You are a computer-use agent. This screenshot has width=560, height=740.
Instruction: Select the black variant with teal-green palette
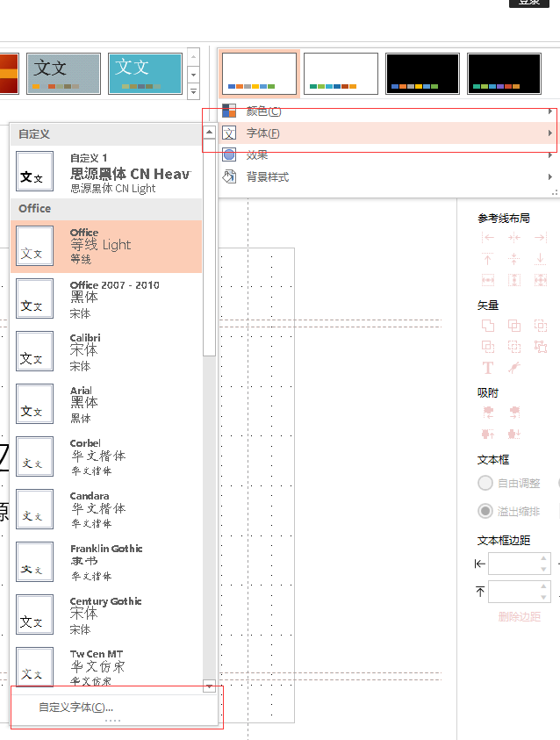(x=504, y=74)
